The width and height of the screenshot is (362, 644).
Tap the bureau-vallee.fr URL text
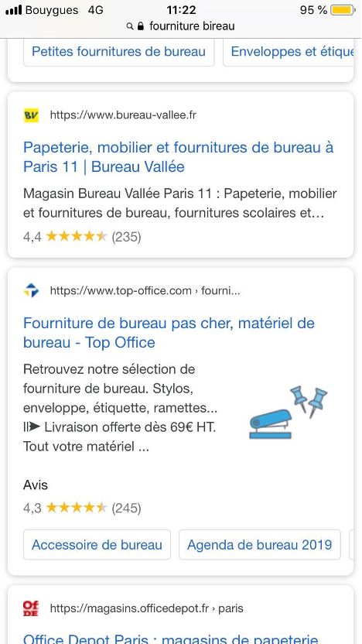(x=123, y=115)
